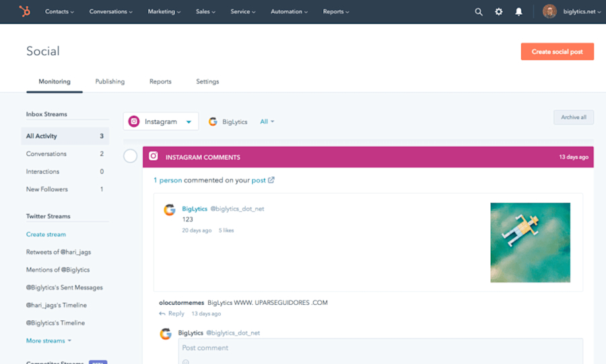Click BigLytics avatar above Post comment box
Image resolution: width=606 pixels, height=364 pixels.
pos(166,334)
